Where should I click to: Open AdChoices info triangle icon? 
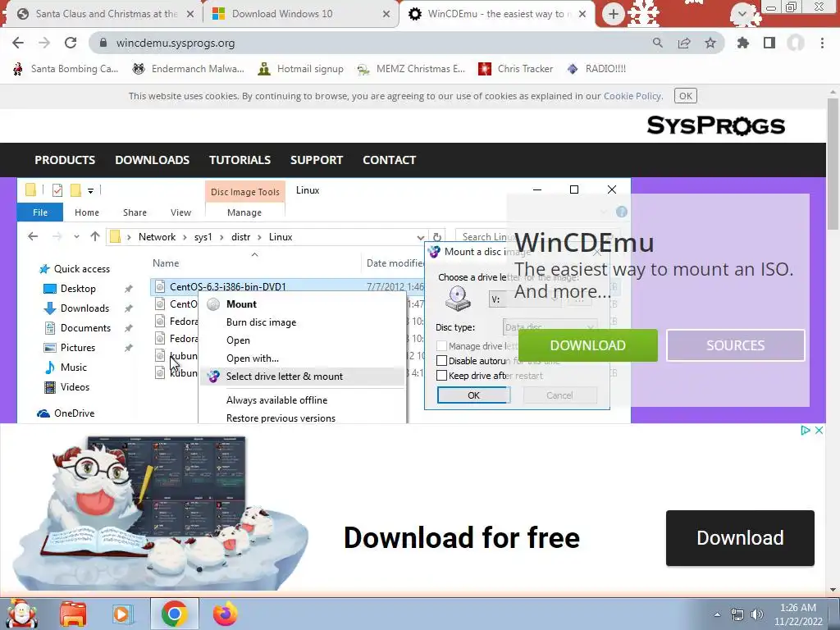[x=806, y=430]
